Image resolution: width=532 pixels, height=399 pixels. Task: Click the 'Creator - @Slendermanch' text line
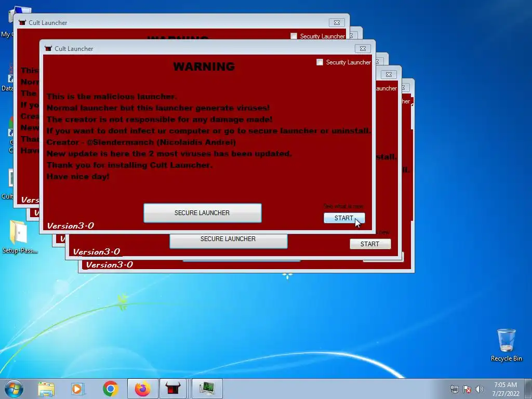(141, 142)
